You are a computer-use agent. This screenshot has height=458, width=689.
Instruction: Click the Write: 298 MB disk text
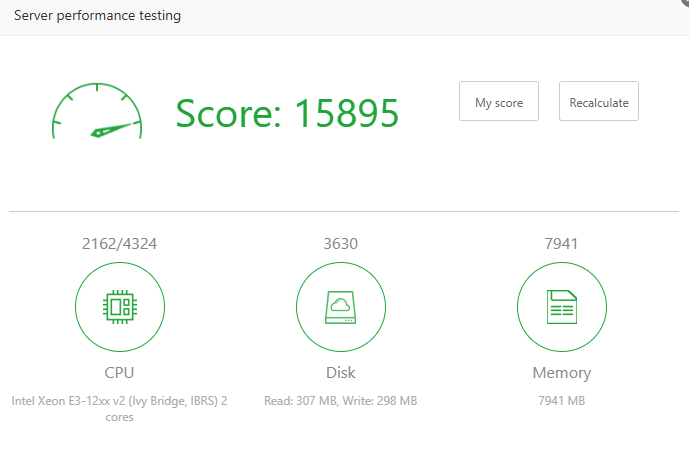pos(380,401)
